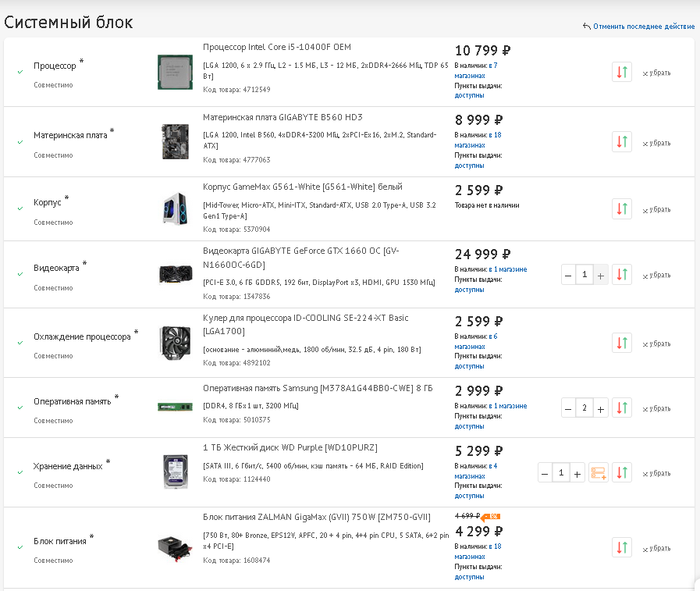Increase video card quantity with plus button
This screenshot has width=700, height=591.
coord(601,275)
